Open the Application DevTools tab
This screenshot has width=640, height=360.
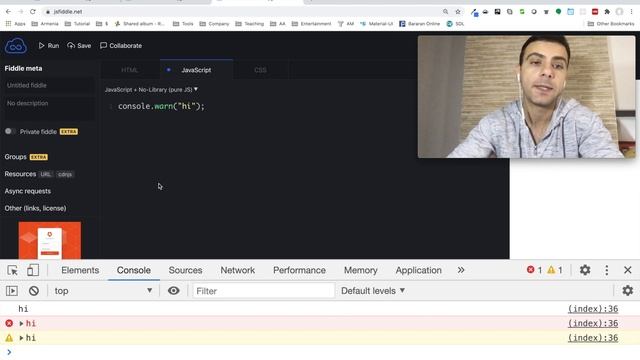coord(418,270)
